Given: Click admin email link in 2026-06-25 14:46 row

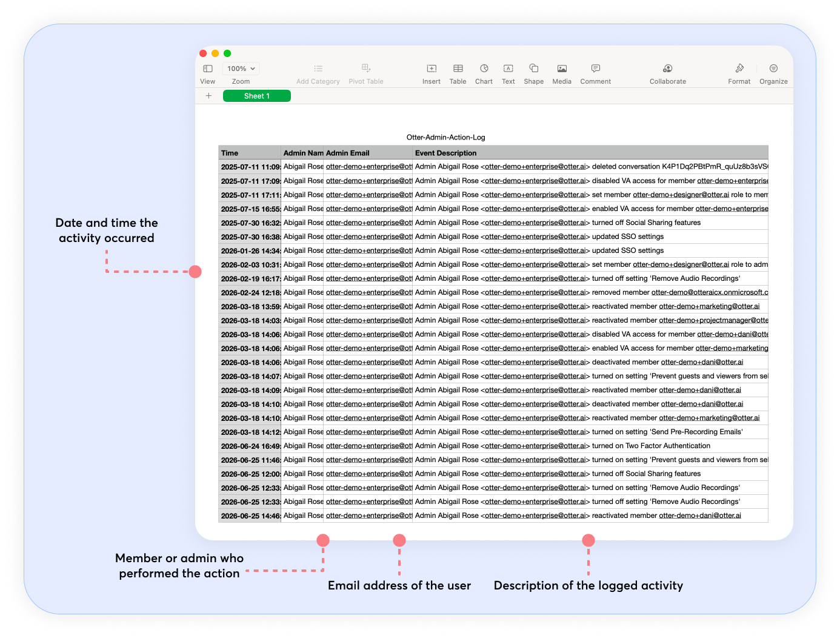Looking at the screenshot, I should pos(368,515).
